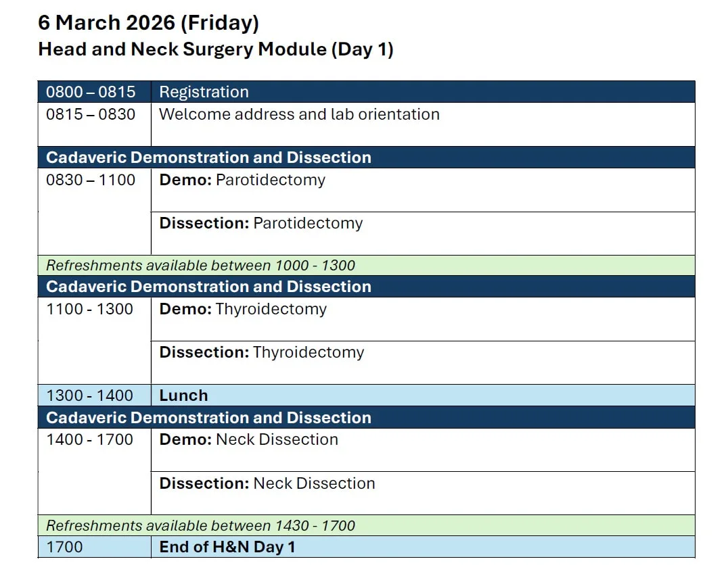This screenshot has height=578, width=728.
Task: Click the Lunch row label
Action: [183, 395]
